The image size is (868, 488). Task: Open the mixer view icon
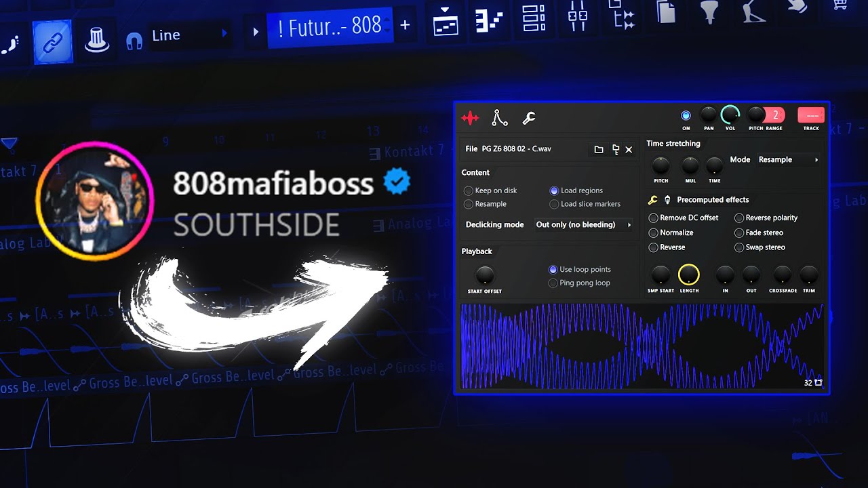[577, 15]
